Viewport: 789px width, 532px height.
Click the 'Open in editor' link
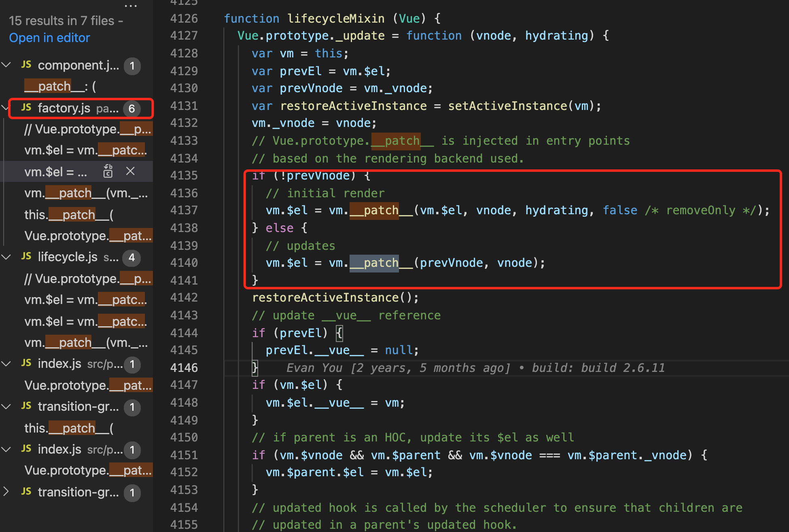click(49, 38)
